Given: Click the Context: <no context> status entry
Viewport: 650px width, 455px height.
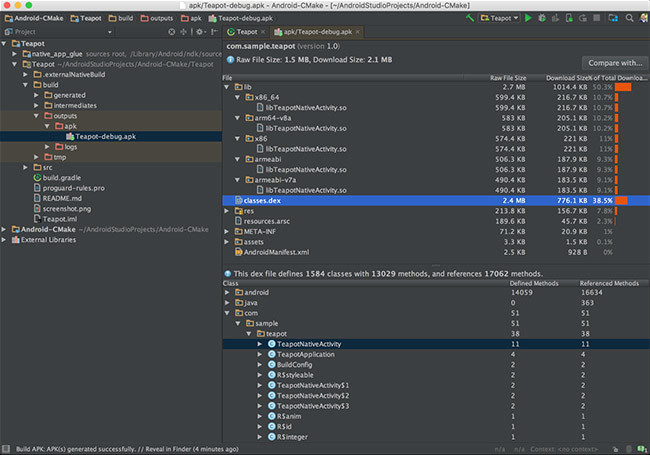Looking at the screenshot, I should (564, 449).
